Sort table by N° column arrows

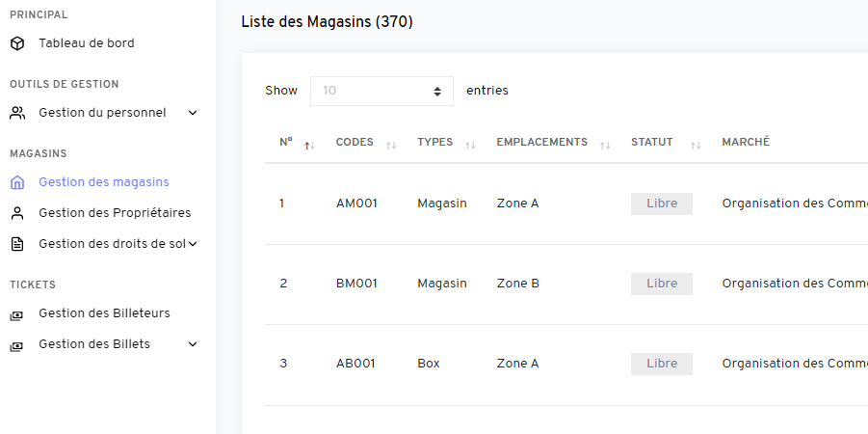click(309, 146)
